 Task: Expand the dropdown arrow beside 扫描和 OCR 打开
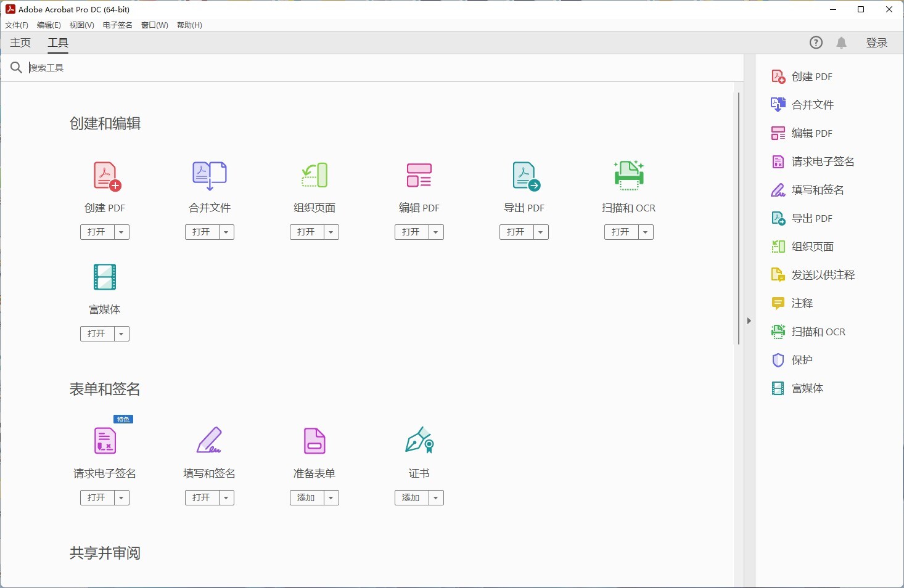click(646, 232)
